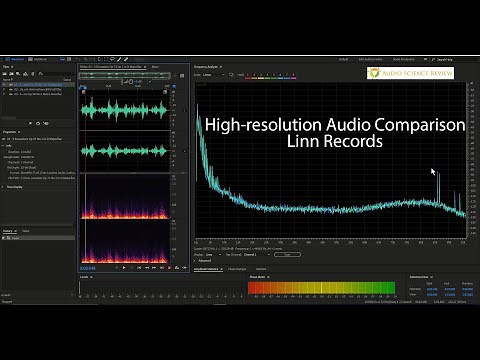
Task: Toggle the spectral frequency display icon
Action: click(62, 59)
